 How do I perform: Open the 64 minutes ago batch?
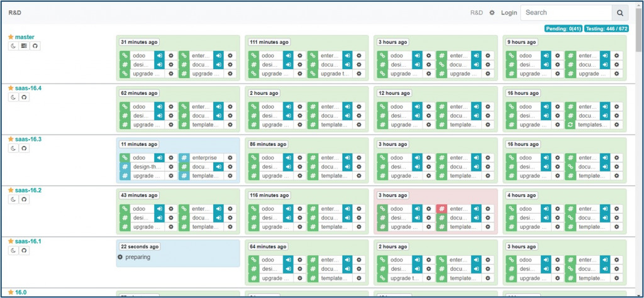(268, 246)
